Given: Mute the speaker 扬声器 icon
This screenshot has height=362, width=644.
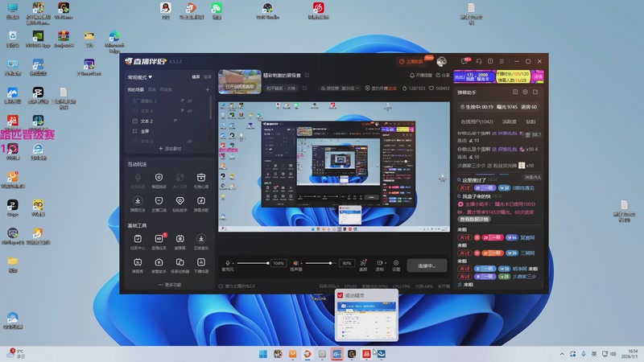Looking at the screenshot, I should point(295,263).
